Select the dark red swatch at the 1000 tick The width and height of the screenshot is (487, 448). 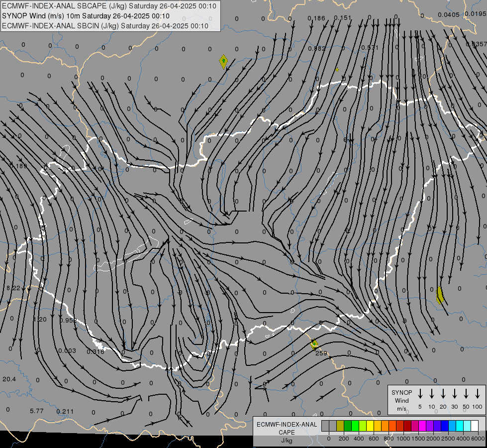(407, 426)
